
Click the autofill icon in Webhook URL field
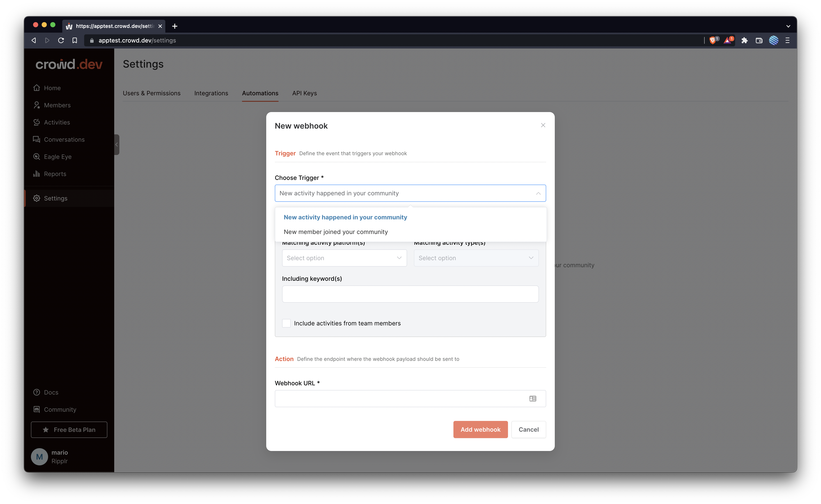533,399
